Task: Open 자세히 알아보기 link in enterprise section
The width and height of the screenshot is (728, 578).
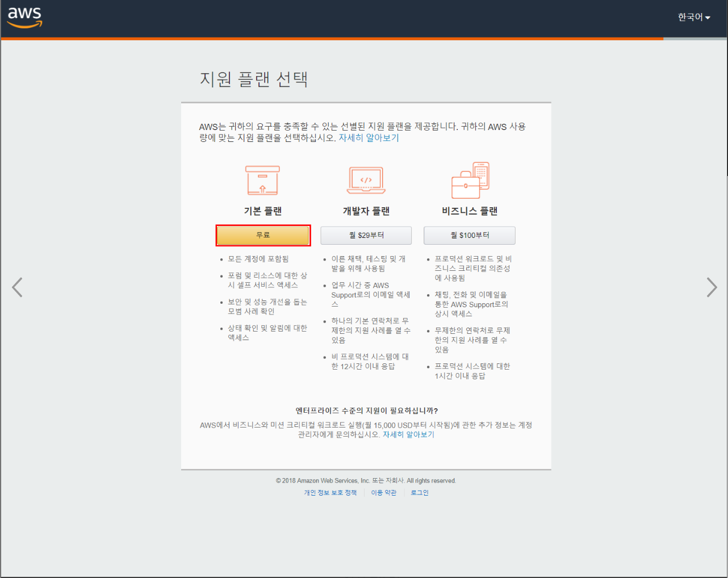Action: tap(408, 434)
